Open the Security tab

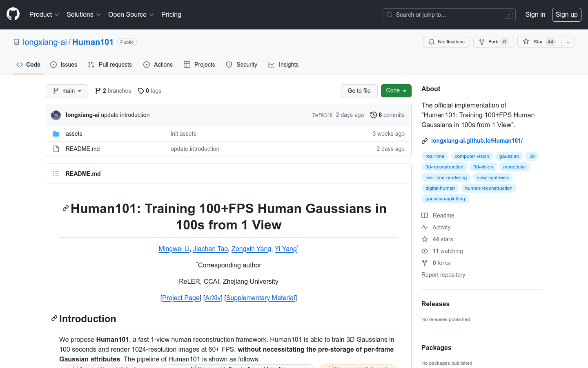tap(242, 65)
